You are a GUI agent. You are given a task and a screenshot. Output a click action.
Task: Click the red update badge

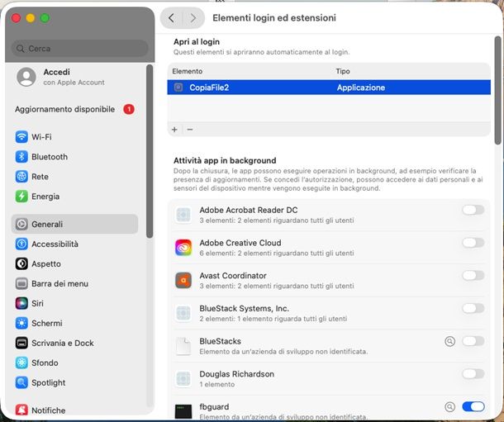tap(129, 109)
